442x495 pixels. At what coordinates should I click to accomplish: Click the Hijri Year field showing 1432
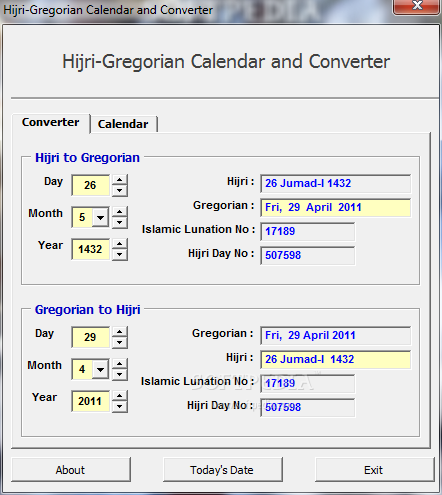90,249
